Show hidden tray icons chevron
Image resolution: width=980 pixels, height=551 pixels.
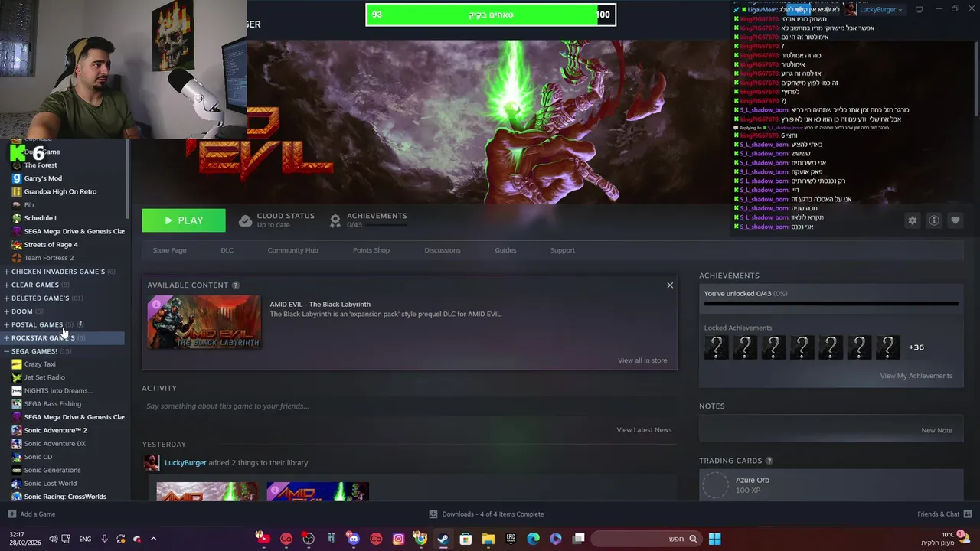click(x=153, y=539)
